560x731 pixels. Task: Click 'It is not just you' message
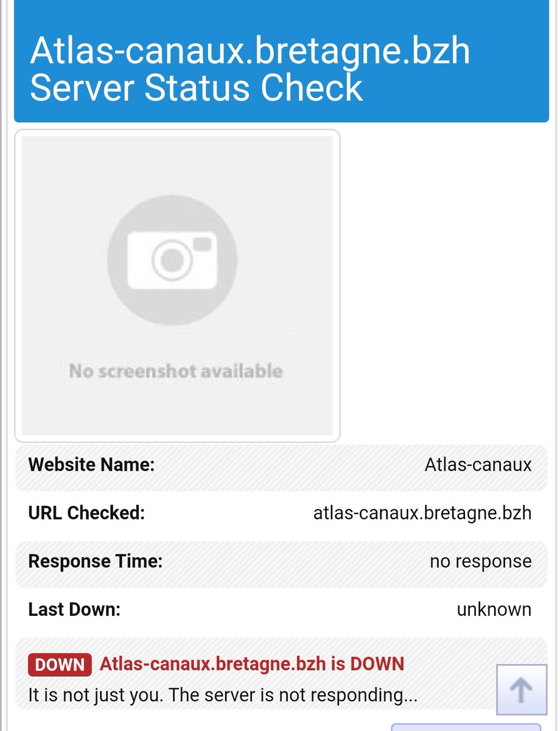[x=223, y=695]
